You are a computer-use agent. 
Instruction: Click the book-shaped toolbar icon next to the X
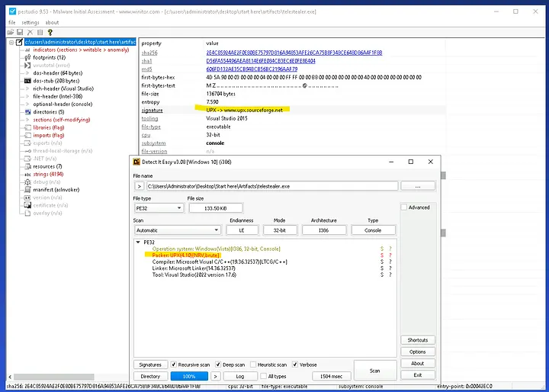tap(40, 32)
